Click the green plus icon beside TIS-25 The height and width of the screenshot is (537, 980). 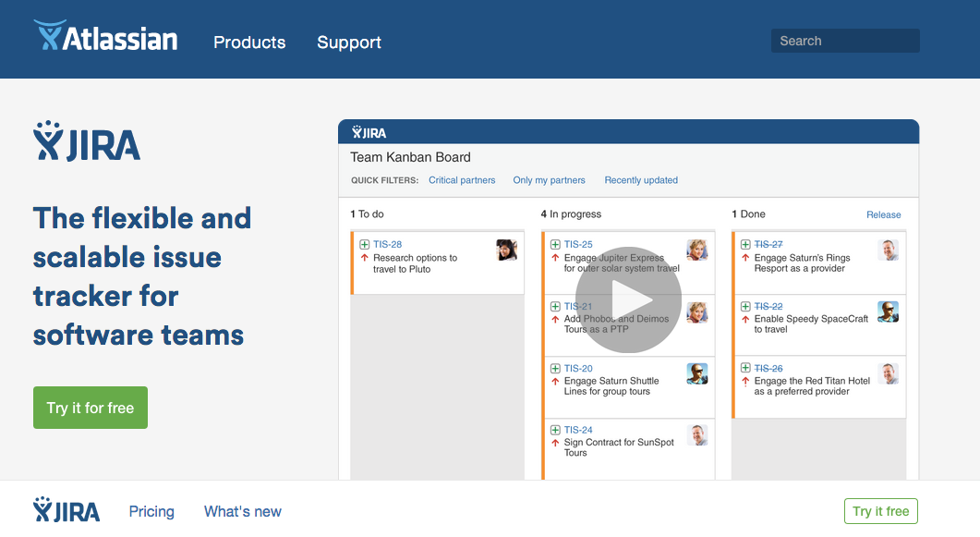[x=555, y=244]
